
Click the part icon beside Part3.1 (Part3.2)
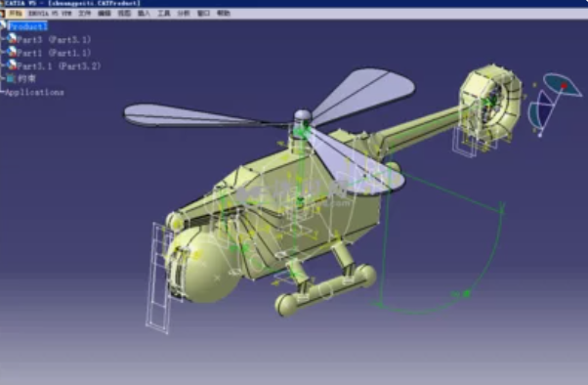[x=12, y=64]
